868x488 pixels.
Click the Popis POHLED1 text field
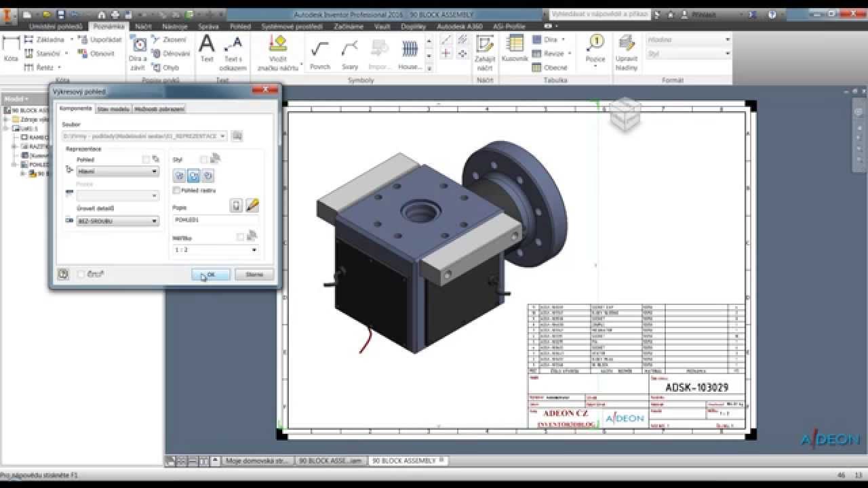click(x=216, y=220)
